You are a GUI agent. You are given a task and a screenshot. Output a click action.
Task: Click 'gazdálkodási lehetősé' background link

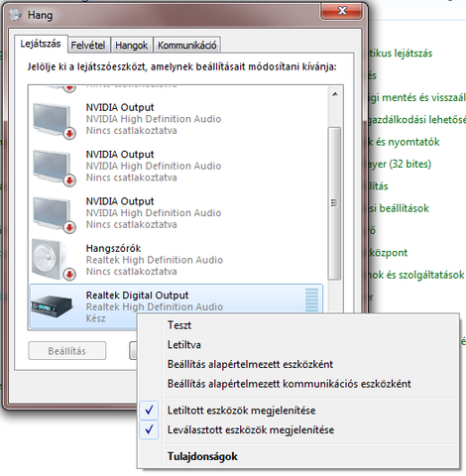(417, 120)
